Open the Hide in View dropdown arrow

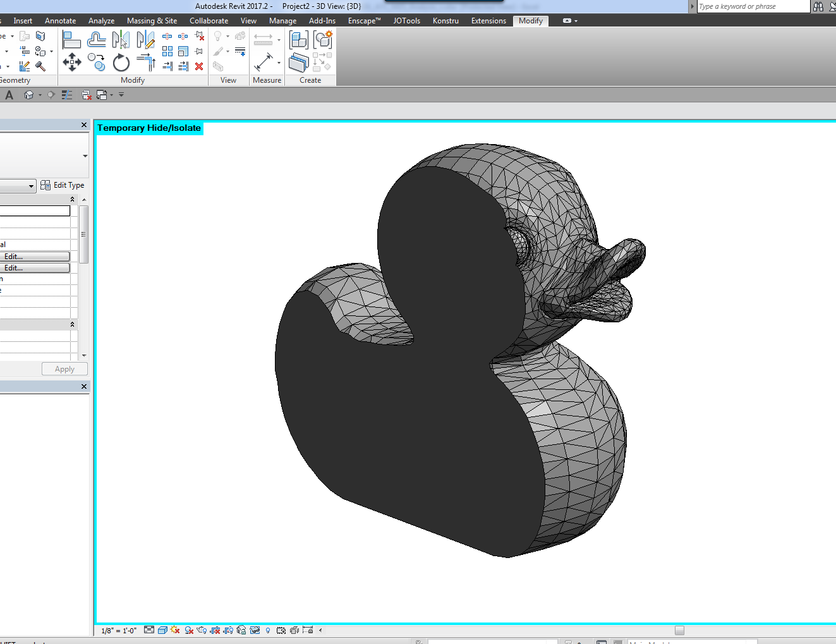click(228, 37)
